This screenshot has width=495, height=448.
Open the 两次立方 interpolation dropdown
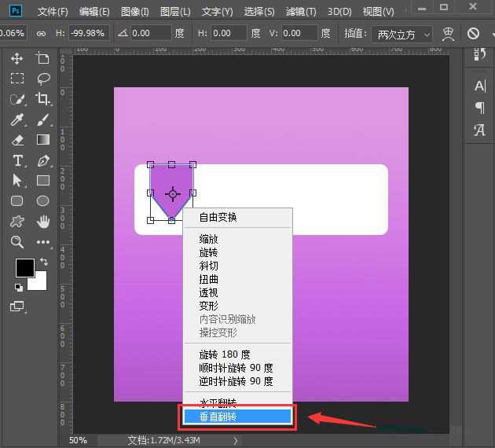coord(402,34)
